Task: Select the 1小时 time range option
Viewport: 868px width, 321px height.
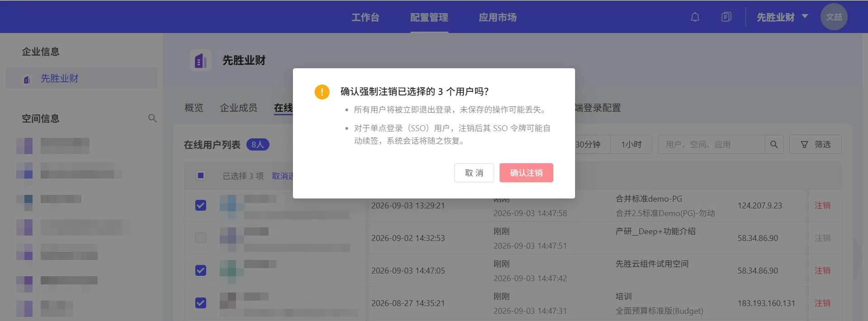Action: (631, 144)
